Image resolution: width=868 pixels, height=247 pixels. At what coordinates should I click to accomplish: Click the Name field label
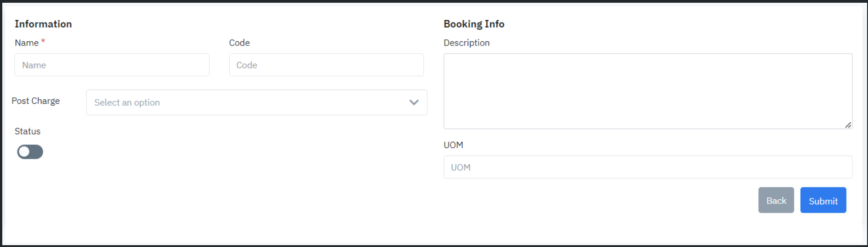point(27,43)
